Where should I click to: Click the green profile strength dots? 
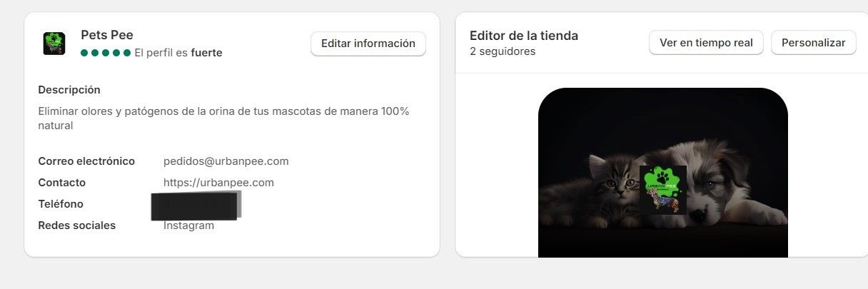point(106,53)
